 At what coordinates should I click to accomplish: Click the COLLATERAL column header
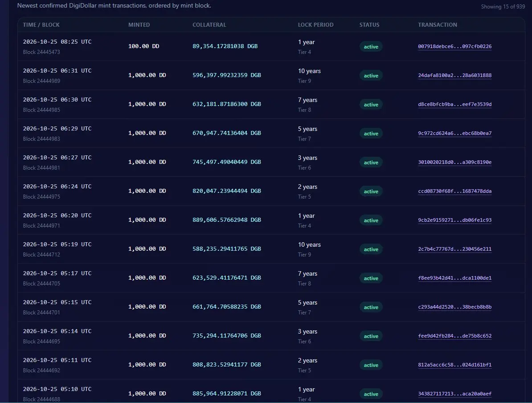click(x=209, y=25)
